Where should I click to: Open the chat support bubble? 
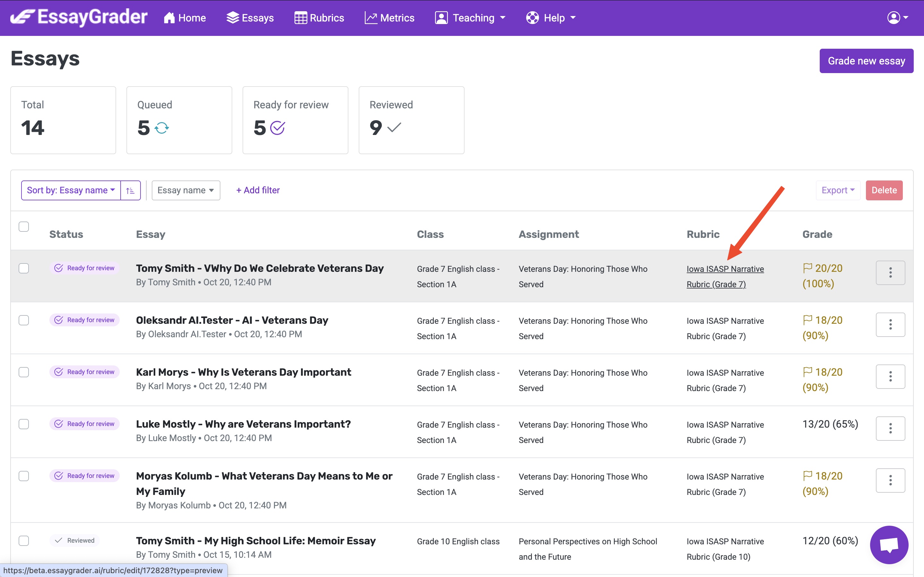click(889, 545)
